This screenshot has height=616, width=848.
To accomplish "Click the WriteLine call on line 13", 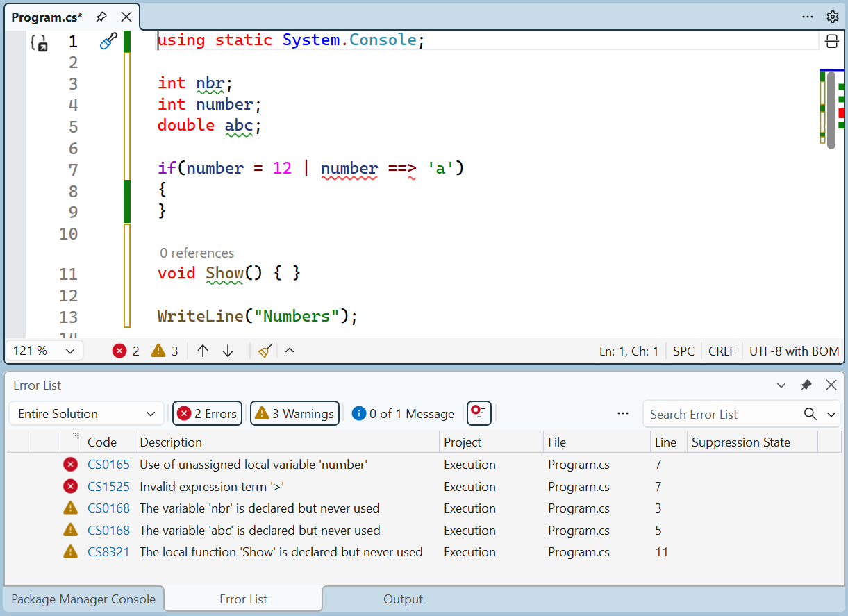I will tap(200, 317).
